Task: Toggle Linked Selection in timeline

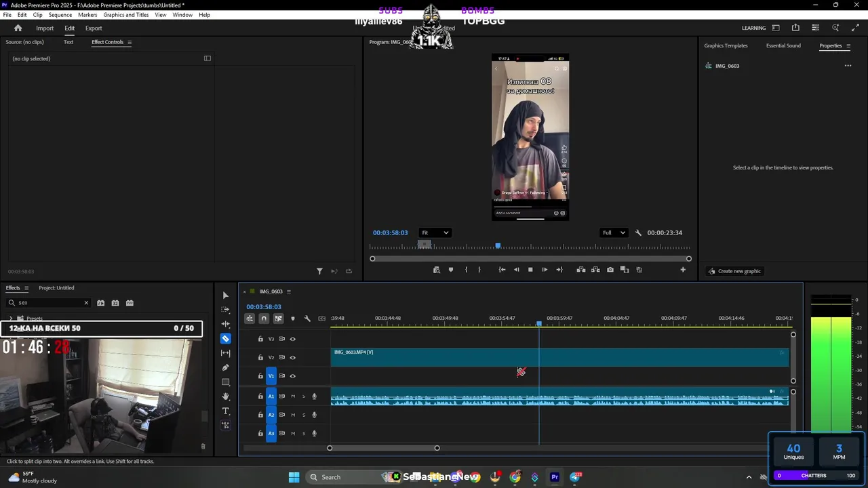Action: 278,319
